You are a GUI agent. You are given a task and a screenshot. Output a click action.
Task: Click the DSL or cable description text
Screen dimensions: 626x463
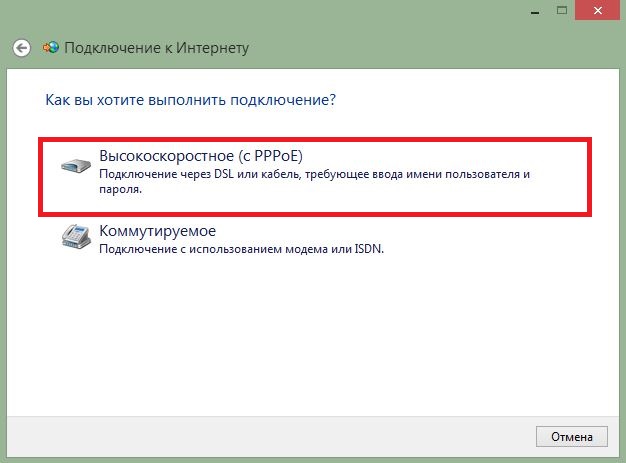pyautogui.click(x=314, y=182)
